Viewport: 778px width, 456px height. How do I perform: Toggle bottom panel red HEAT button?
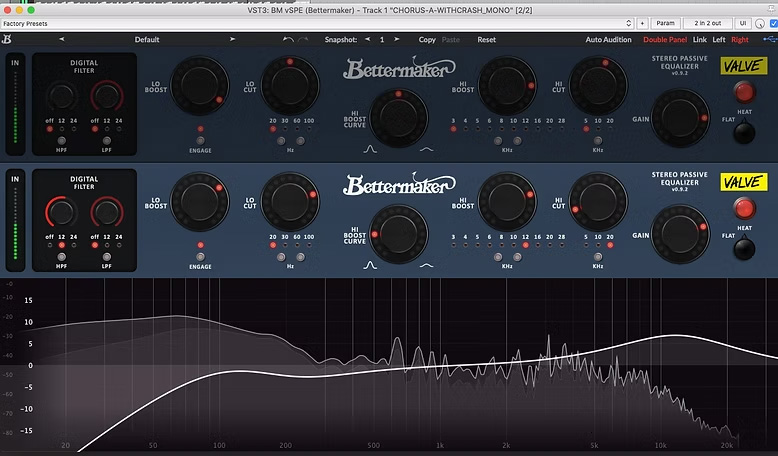tap(744, 208)
